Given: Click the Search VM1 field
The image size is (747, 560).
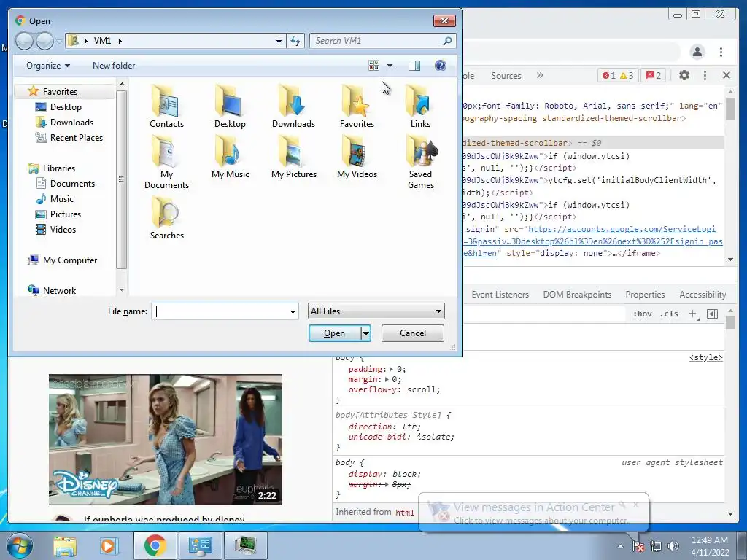Looking at the screenshot, I should coord(376,41).
